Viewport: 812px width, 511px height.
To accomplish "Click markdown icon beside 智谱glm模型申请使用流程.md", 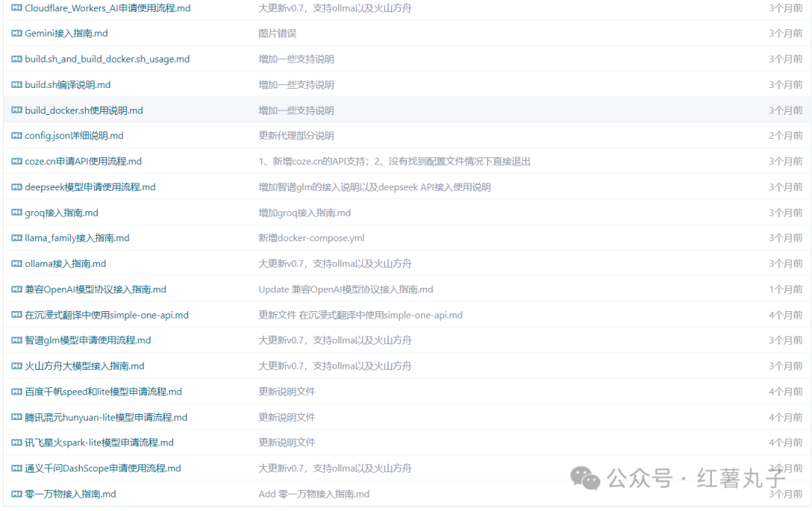I will click(17, 340).
